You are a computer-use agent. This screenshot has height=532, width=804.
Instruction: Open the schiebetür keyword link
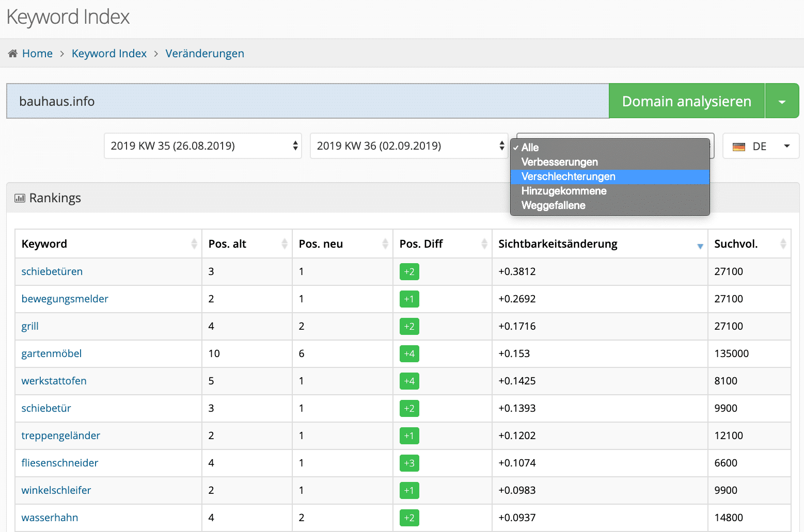click(x=46, y=408)
